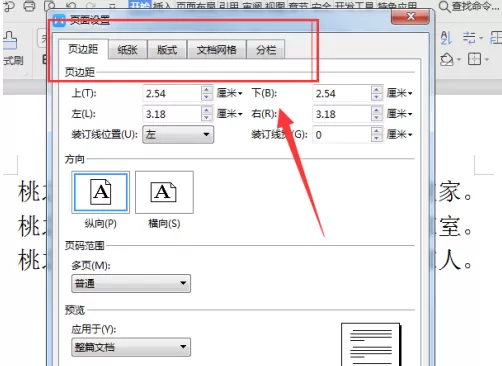Increase the 右(R) margin with up arrow
The width and height of the screenshot is (502, 366).
[x=376, y=110]
